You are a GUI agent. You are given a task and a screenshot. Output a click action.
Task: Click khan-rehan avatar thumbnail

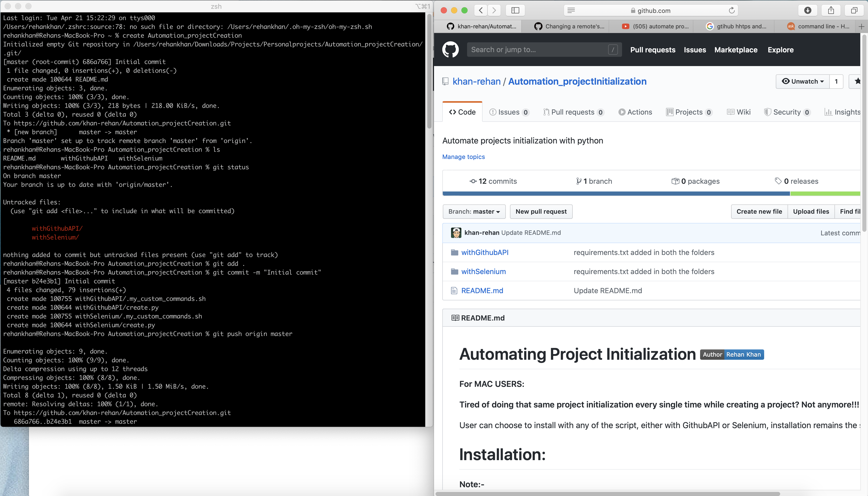pos(456,233)
